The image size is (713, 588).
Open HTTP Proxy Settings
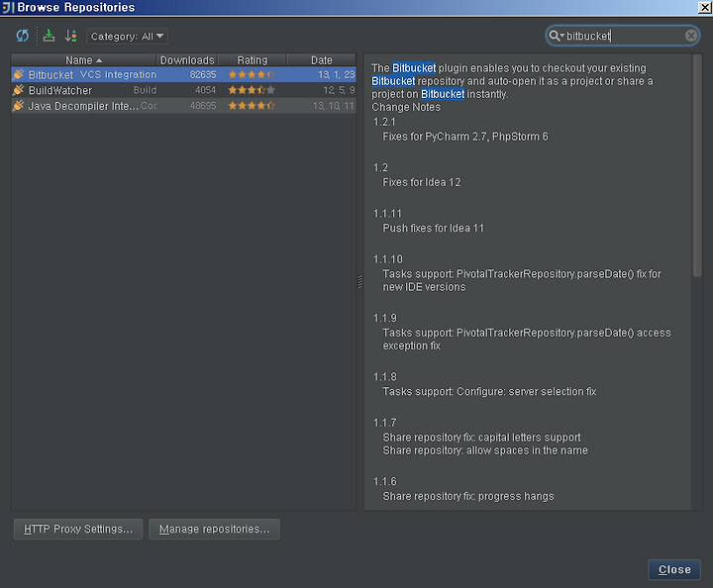click(78, 529)
